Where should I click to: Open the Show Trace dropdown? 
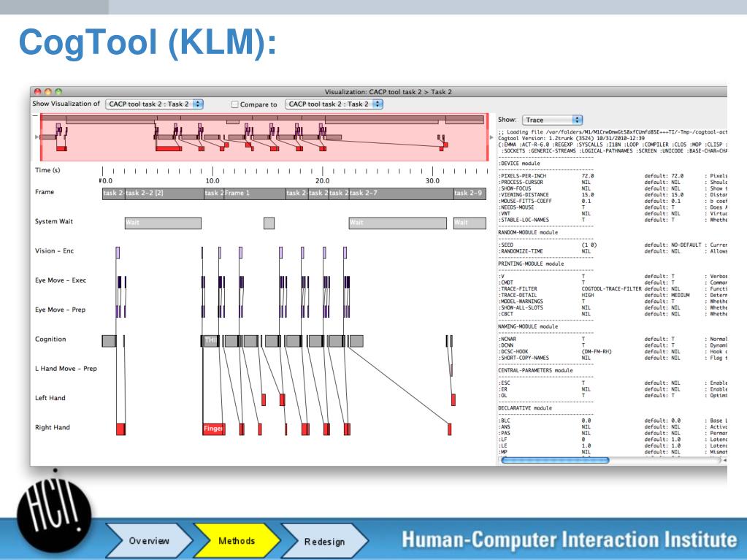(552, 120)
